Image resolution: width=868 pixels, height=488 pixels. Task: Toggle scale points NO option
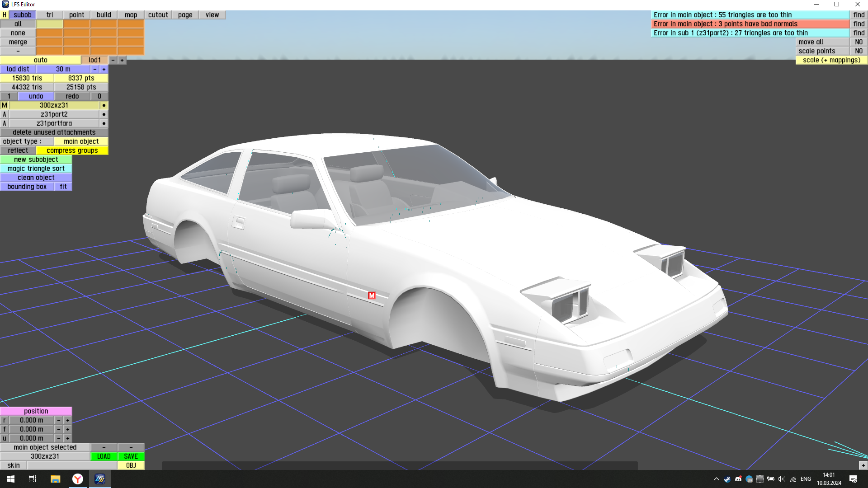tap(859, 51)
